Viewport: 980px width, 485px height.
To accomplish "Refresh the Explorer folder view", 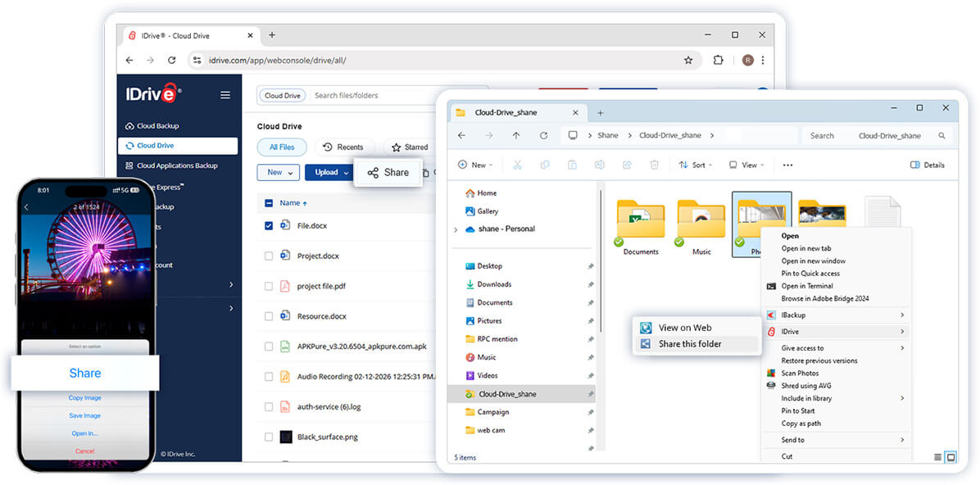I will [544, 136].
